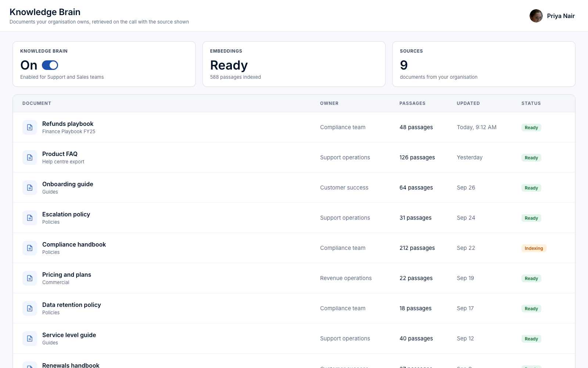Click the 212 passages cell
588x368 pixels.
417,248
